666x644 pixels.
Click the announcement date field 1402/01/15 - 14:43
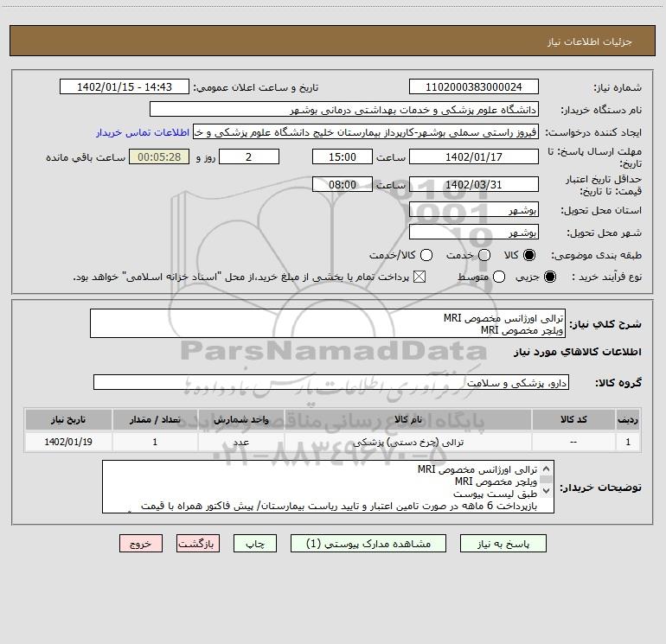click(125, 87)
